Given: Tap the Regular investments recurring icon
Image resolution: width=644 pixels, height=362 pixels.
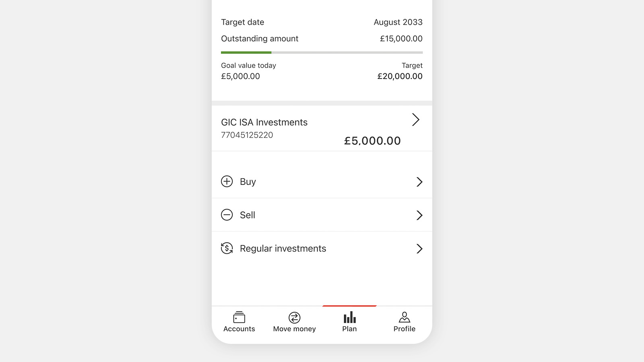Looking at the screenshot, I should [227, 248].
